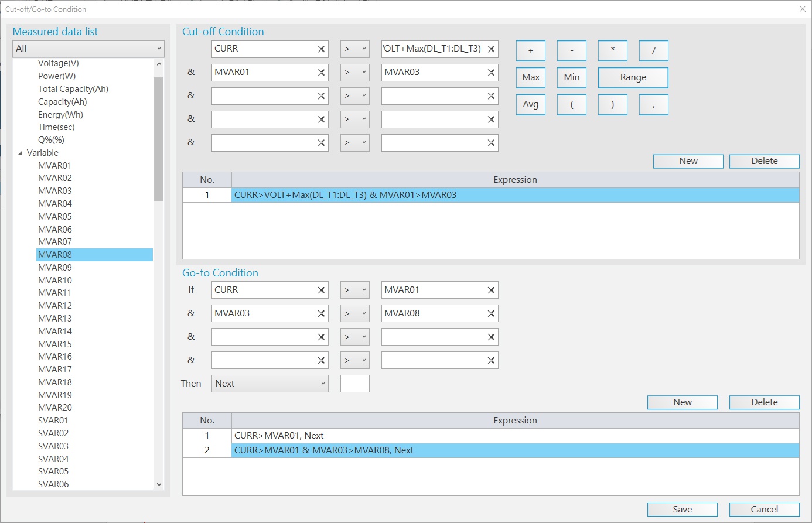
Task: Clear the CURR field in Cut-off Condition
Action: tap(321, 49)
